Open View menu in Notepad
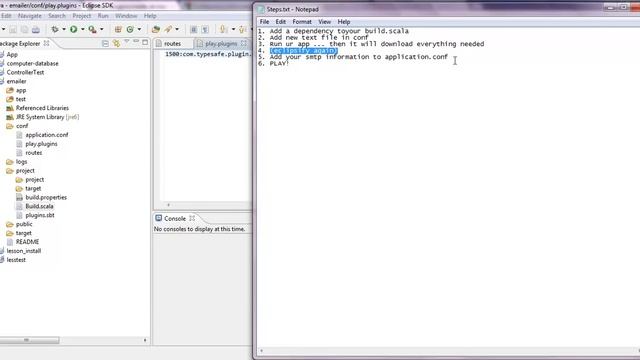This screenshot has height=360, width=640. point(324,22)
